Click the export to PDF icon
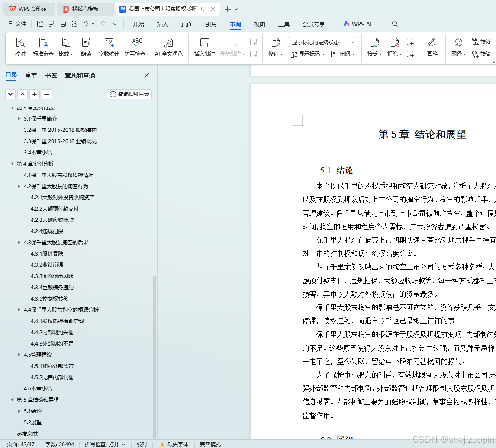 51,24
